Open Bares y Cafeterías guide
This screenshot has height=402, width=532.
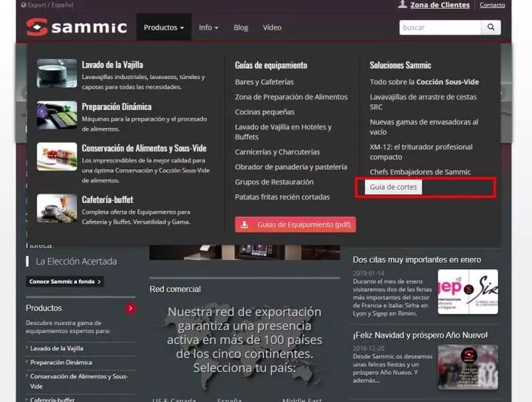[x=265, y=82]
